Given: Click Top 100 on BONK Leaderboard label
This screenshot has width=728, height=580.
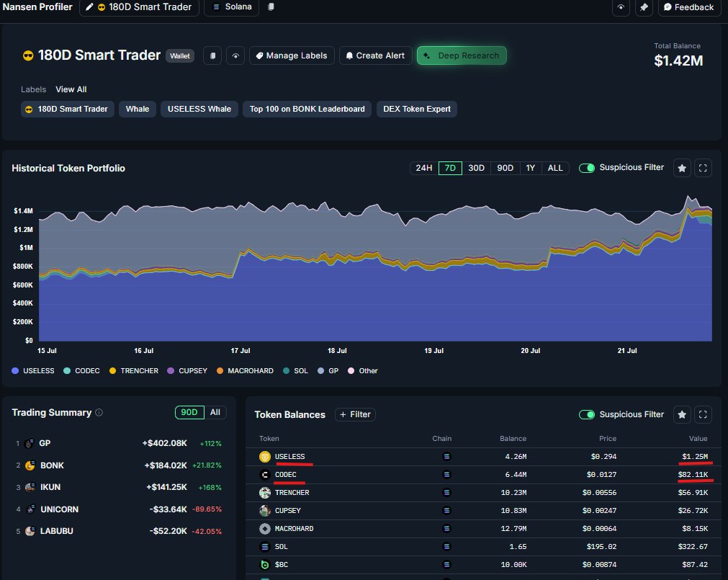Looking at the screenshot, I should [307, 109].
